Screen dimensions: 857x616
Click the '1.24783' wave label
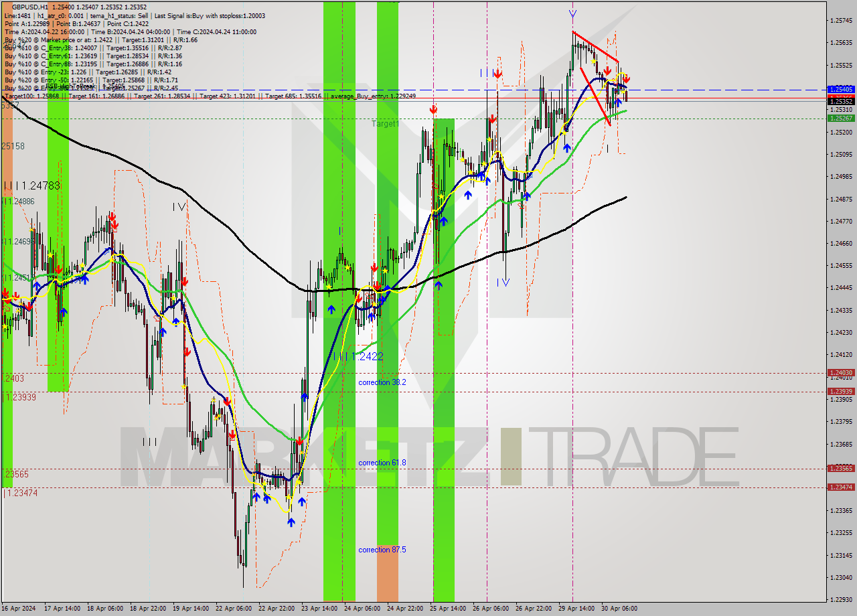[44, 185]
